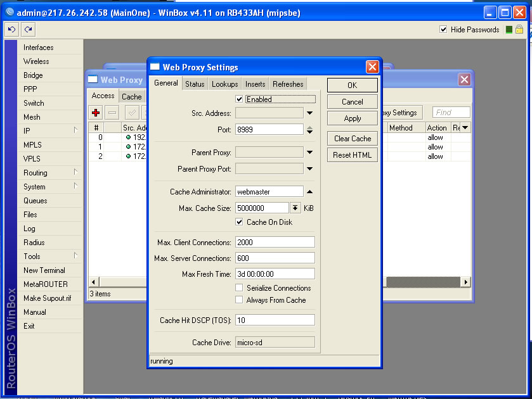Click the OK button

click(352, 85)
